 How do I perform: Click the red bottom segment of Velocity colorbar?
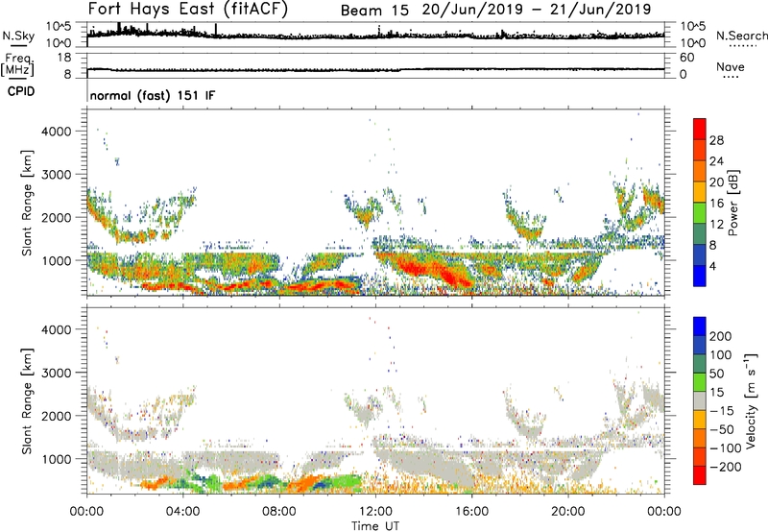coord(700,475)
